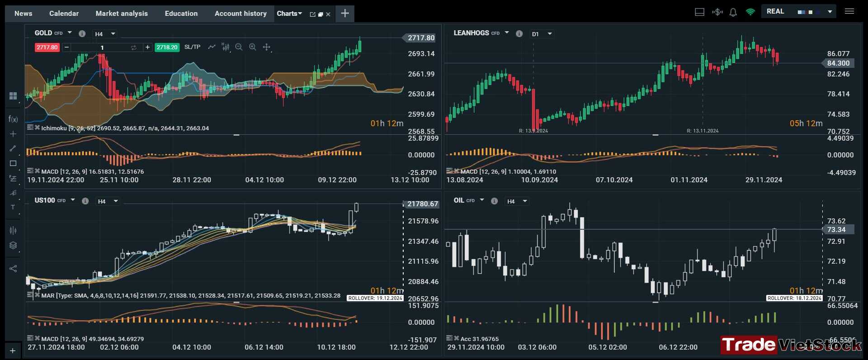Select the pitchfork fan tool

13,193
